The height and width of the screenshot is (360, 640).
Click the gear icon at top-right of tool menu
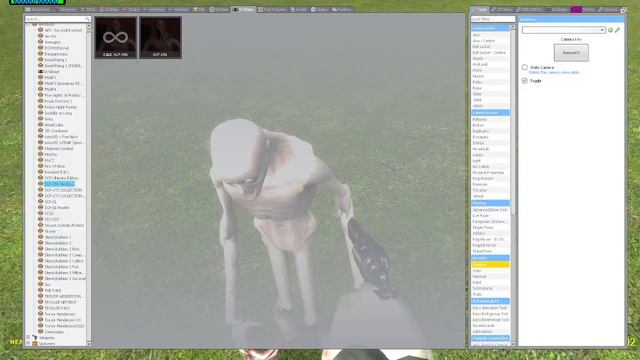[x=623, y=10]
